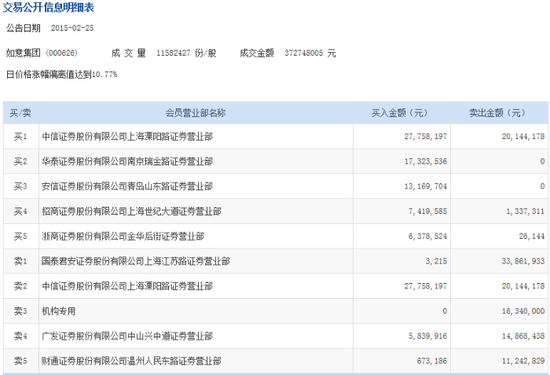
Task: Select sell amount 33,861,933
Action: (x=523, y=261)
